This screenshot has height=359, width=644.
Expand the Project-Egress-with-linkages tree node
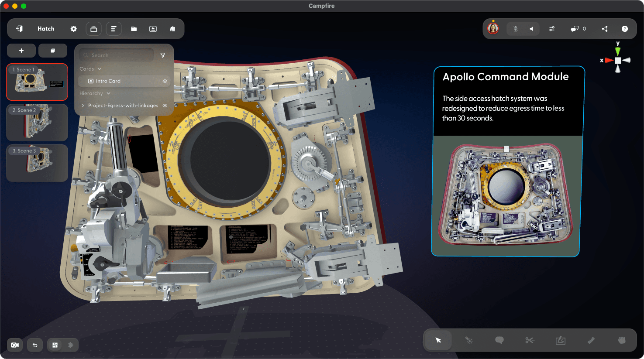(83, 106)
